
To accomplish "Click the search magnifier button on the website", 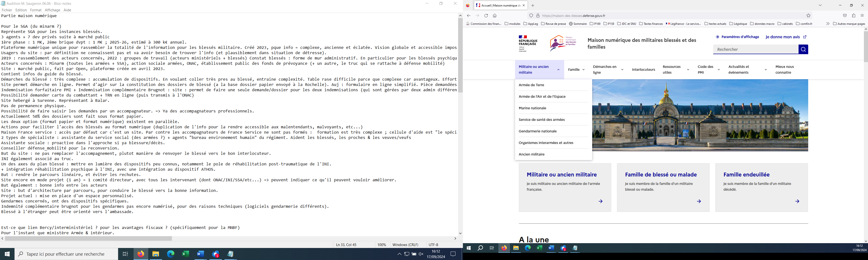I will (803, 49).
